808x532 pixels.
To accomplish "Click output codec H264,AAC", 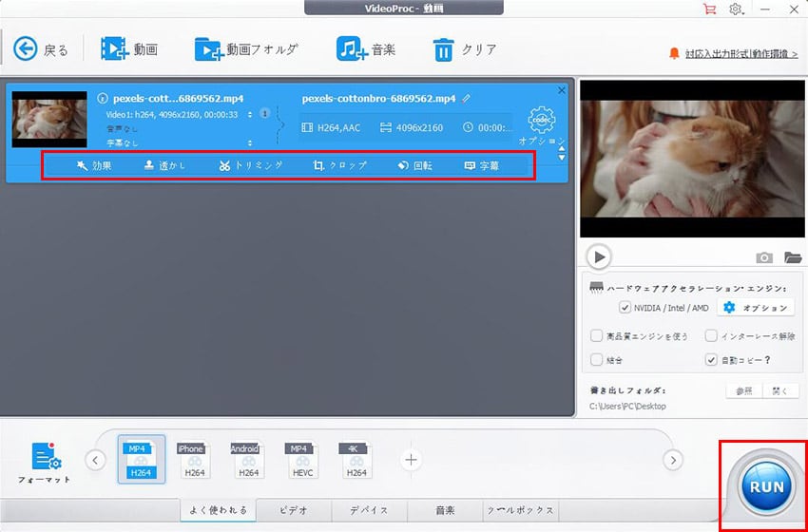I will tap(331, 127).
